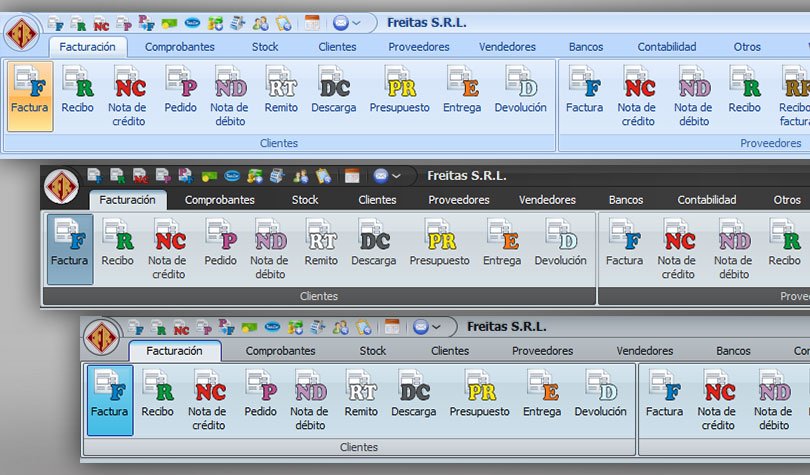Viewport: 810px width, 475px height.
Task: Open Facturación tab in the dark-theme window
Action: [x=128, y=200]
